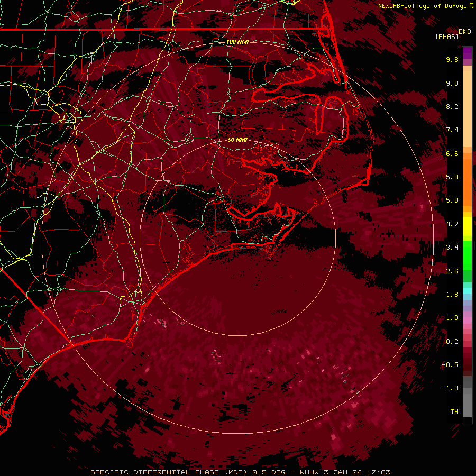This screenshot has width=476, height=476.
Task: Click the 7.4 value on color scale
Action: 452,130
